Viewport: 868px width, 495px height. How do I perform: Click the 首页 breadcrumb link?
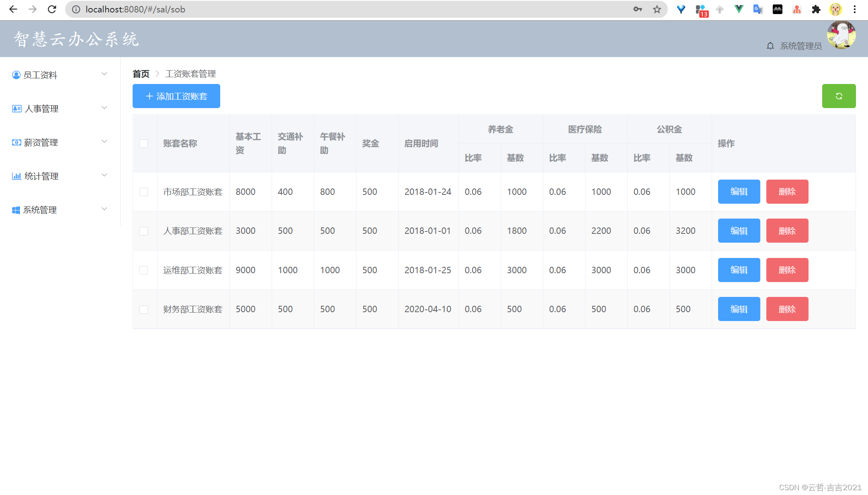tap(141, 74)
